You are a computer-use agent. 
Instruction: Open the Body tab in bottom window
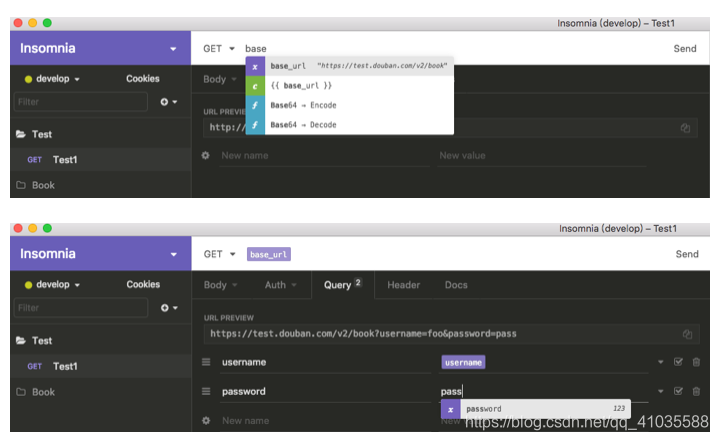tap(221, 285)
